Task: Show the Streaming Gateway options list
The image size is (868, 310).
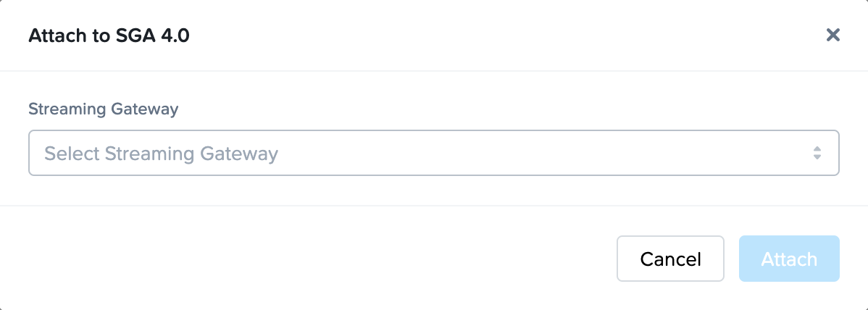Action: [x=433, y=153]
